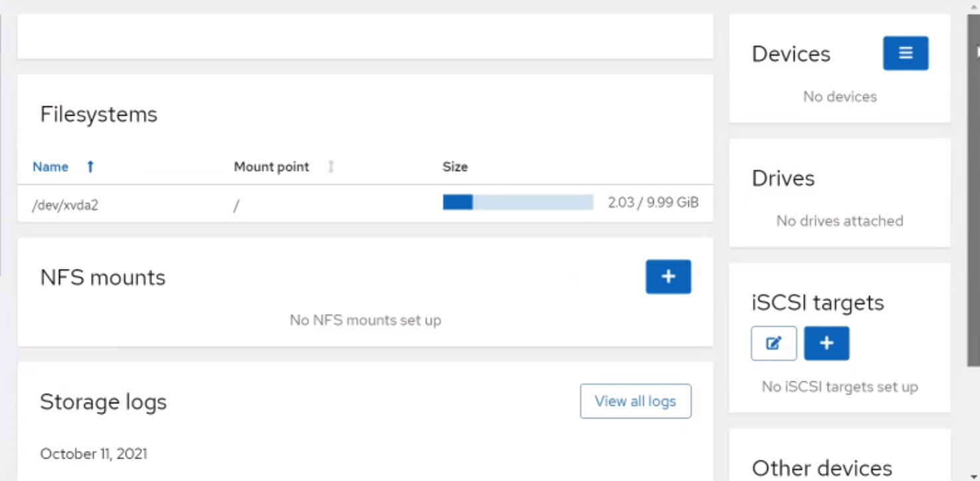Screen dimensions: 980x481
Task: Toggle the Size column ordering
Action: [454, 167]
